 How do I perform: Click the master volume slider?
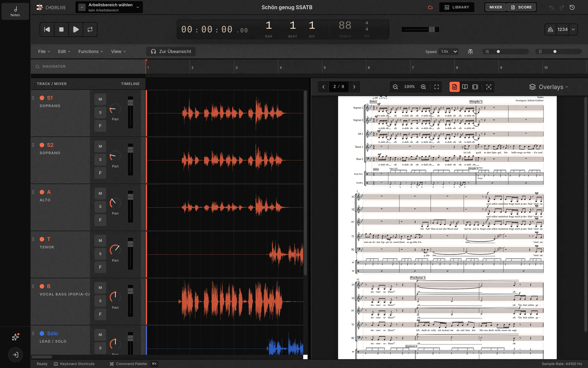[420, 29]
